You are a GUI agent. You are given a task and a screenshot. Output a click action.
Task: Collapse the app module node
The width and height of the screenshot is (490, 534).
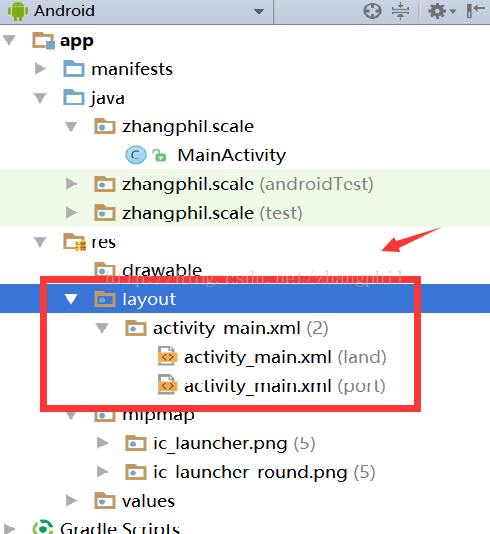[9, 40]
